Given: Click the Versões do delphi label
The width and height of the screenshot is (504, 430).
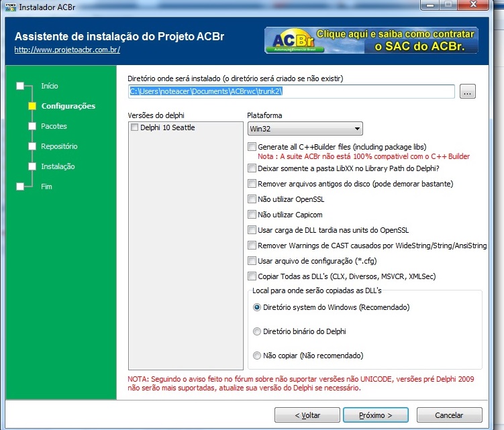Looking at the screenshot, I should pos(156,115).
